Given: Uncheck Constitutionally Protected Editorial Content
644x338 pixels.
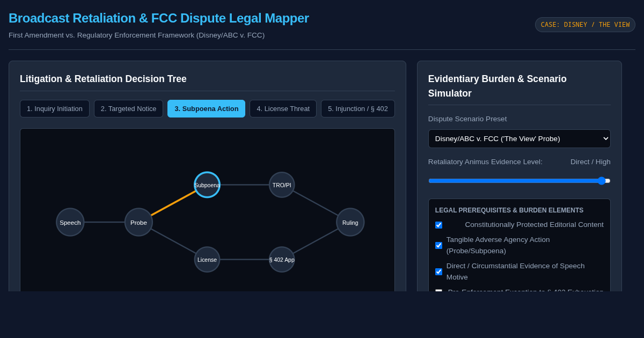Looking at the screenshot, I should tap(438, 225).
